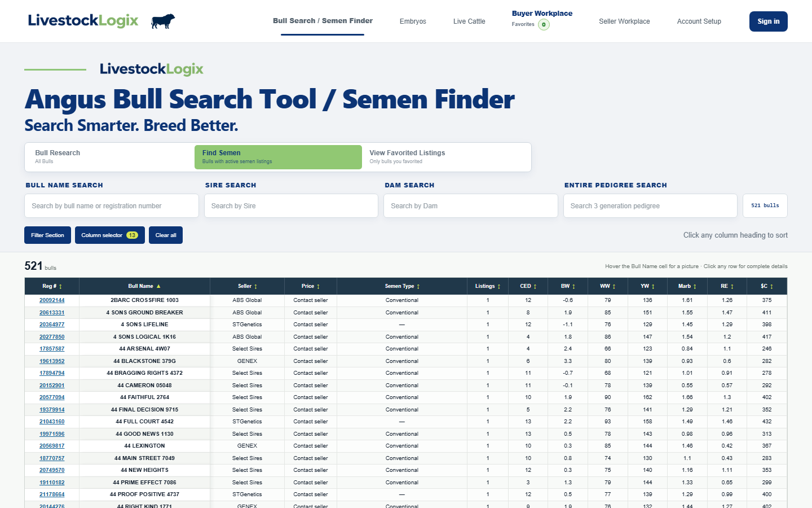Open Account Setup page

click(x=699, y=21)
